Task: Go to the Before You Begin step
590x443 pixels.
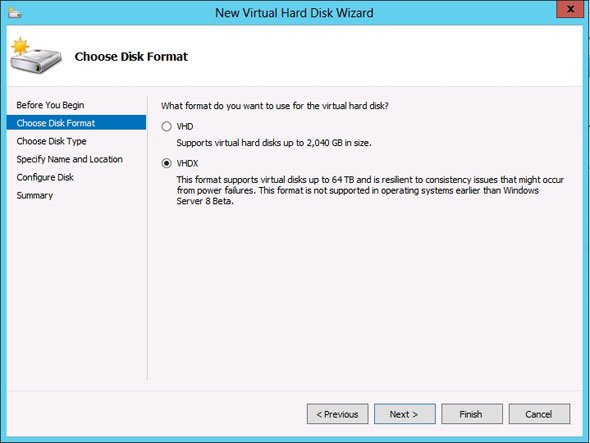Action: coord(50,105)
